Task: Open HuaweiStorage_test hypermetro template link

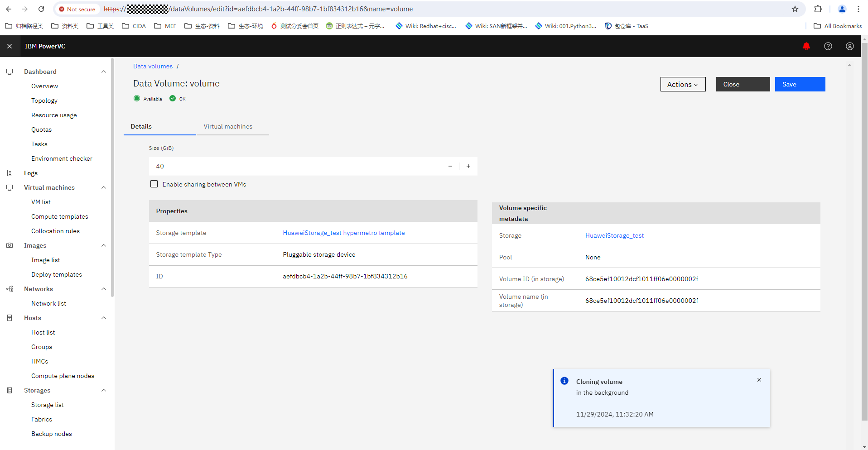Action: (x=344, y=233)
